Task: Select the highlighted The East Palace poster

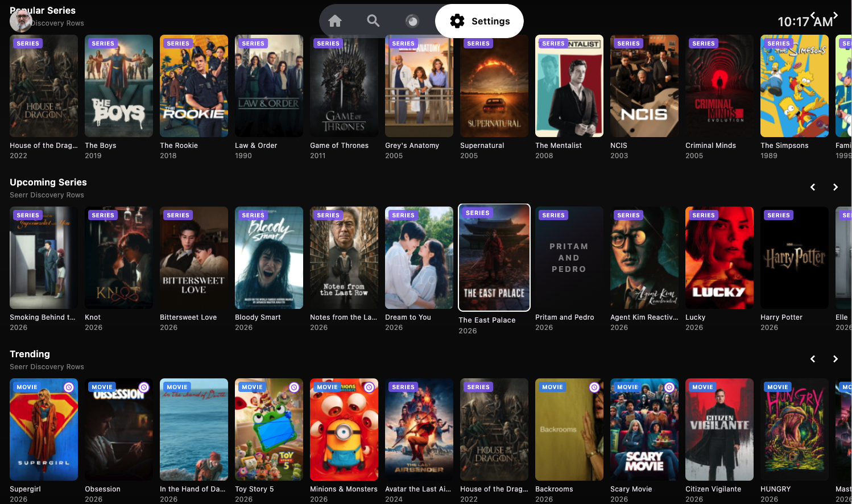Action: pos(494,258)
